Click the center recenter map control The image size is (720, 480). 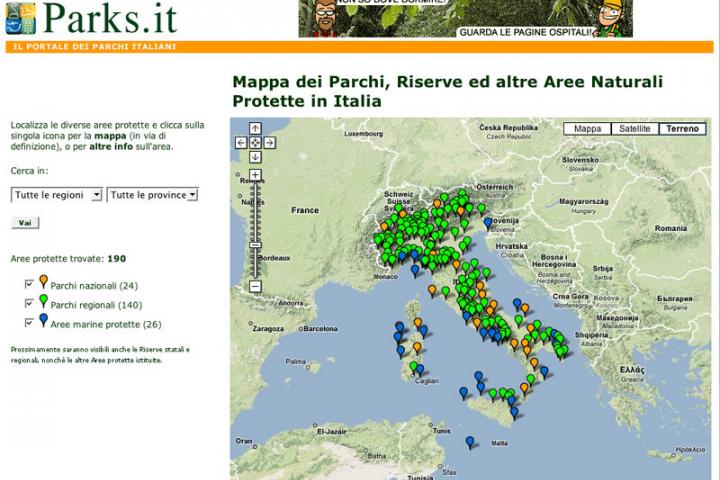(x=255, y=142)
